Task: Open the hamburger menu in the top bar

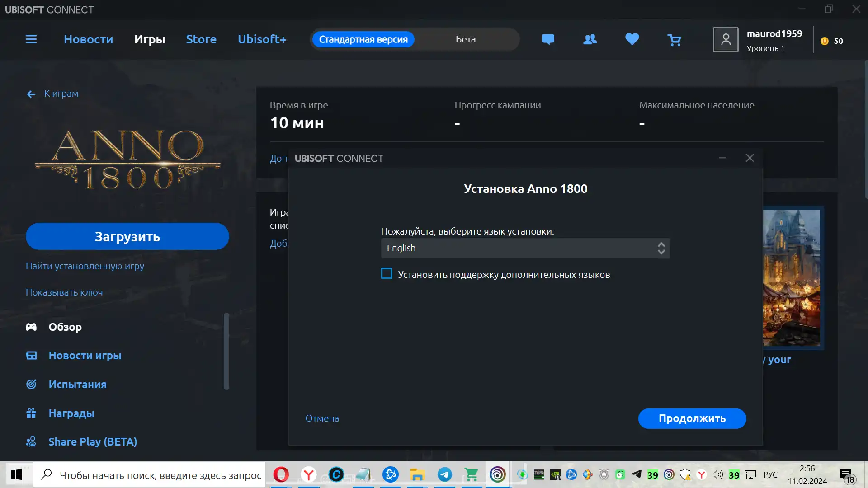Action: [x=31, y=39]
